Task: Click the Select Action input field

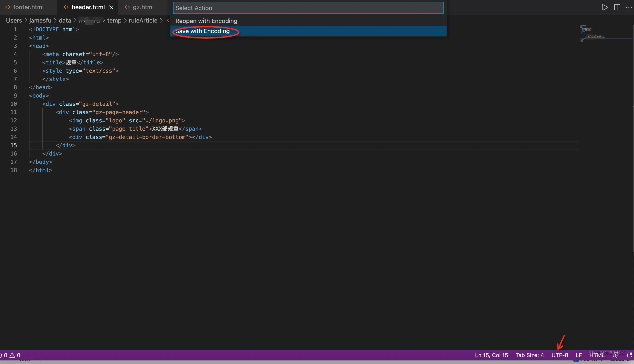Action: coord(308,8)
